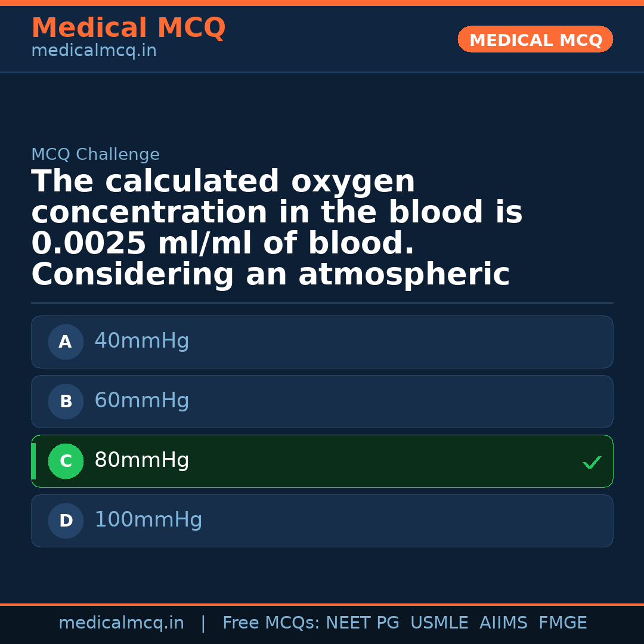
Task: Click the orange MEDICAL MCQ pill badge
Action: pos(535,39)
